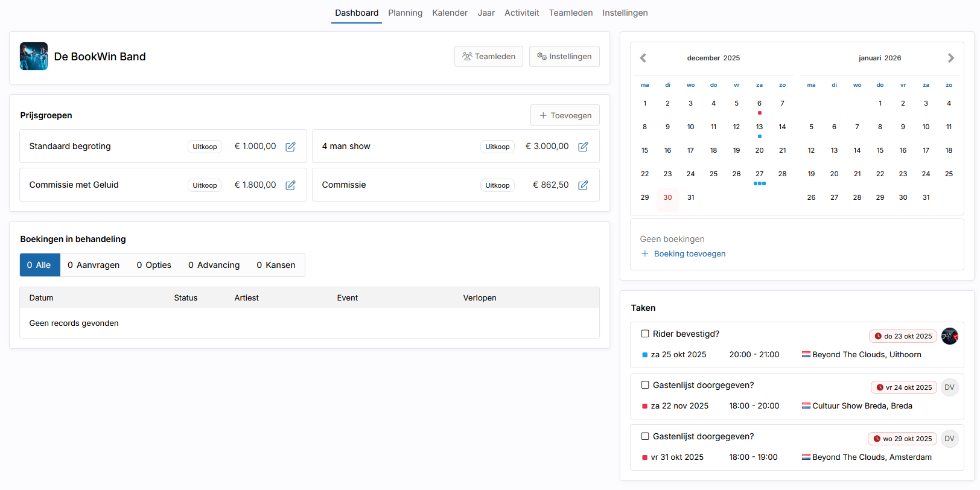980x490 pixels.
Task: Advance calendar to next month
Action: (950, 58)
